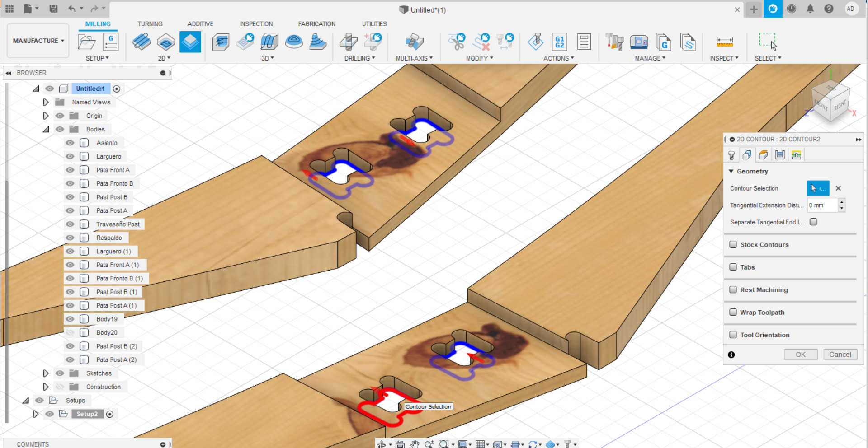Open the DRILLING dropdown menu
The width and height of the screenshot is (868, 448).
point(359,58)
